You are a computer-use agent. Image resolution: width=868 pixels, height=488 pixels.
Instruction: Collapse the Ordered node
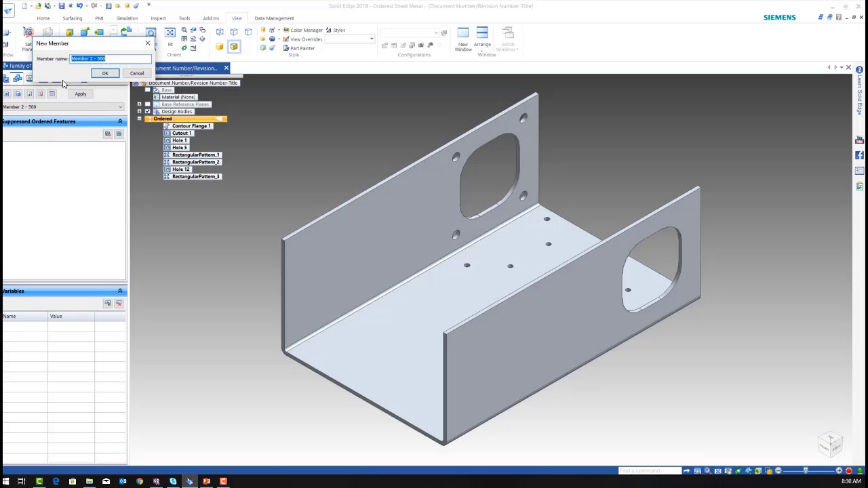[140, 119]
